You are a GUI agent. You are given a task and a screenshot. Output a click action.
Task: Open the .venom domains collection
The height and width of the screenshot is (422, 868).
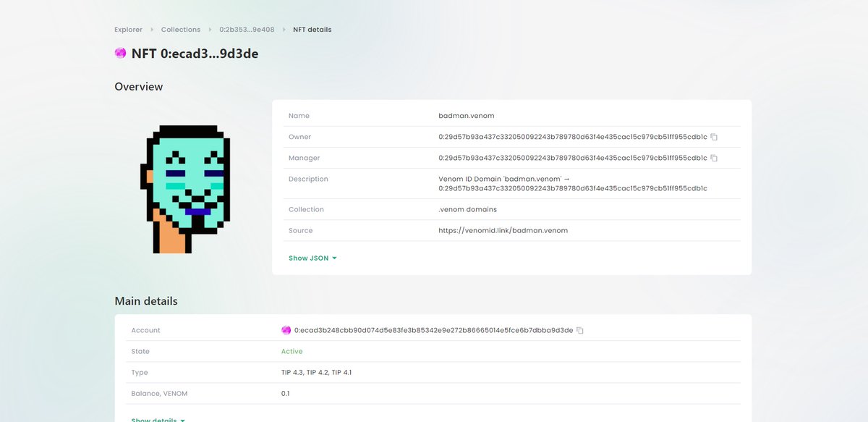tap(467, 209)
